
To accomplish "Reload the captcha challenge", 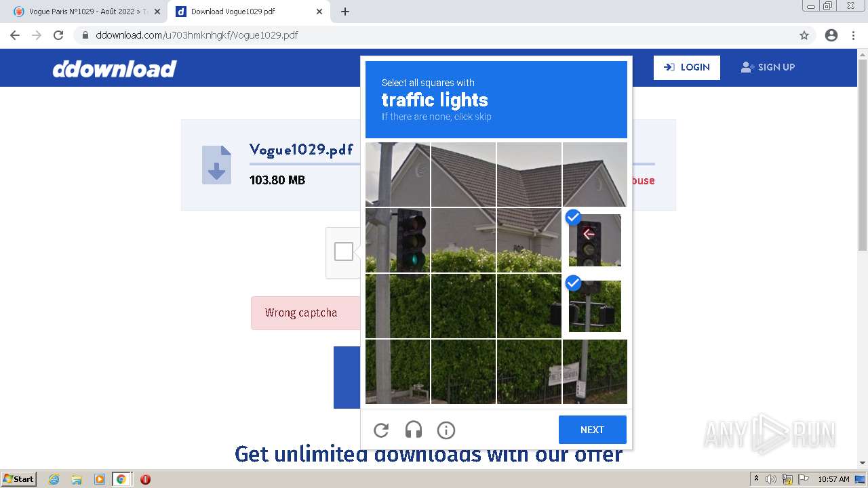I will 381,430.
